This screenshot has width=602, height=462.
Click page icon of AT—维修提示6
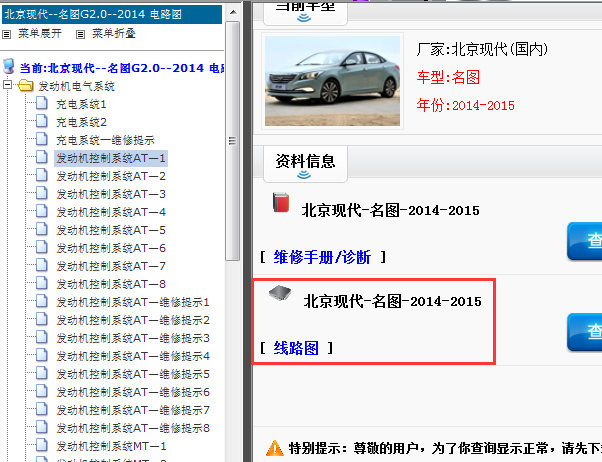click(x=41, y=391)
